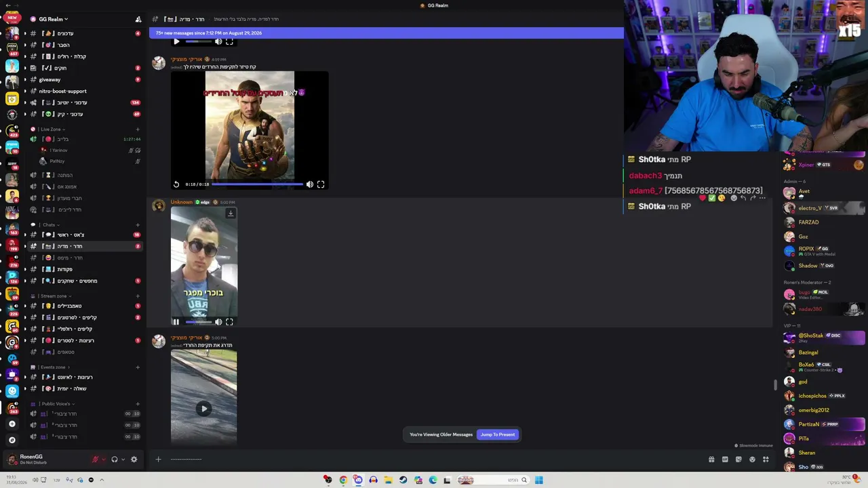The image size is (868, 488).
Task: Open member FARZAD in the members list
Action: 809,222
